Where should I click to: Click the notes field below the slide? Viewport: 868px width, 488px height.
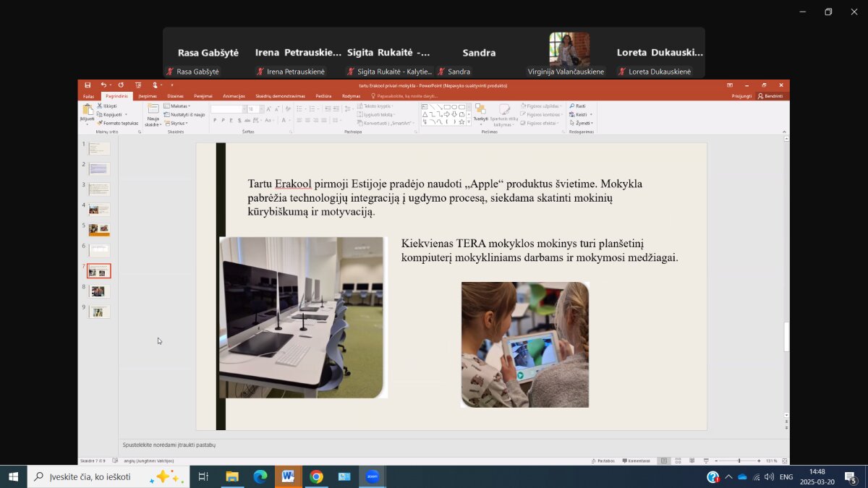[434, 445]
